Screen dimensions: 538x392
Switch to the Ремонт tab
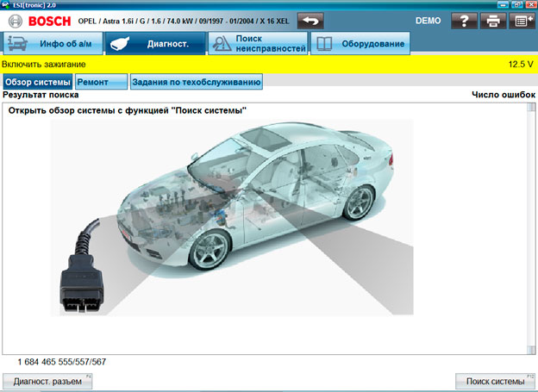tap(100, 82)
